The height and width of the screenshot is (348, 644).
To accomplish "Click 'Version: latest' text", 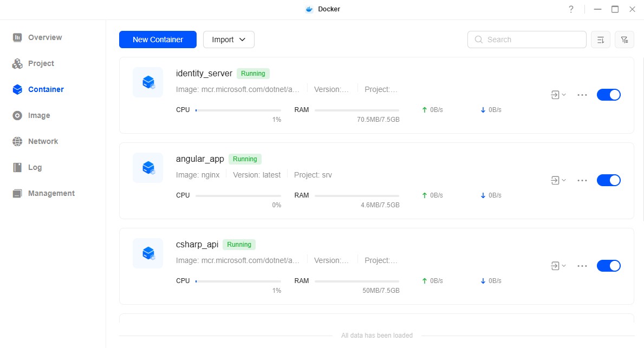I will pos(257,175).
